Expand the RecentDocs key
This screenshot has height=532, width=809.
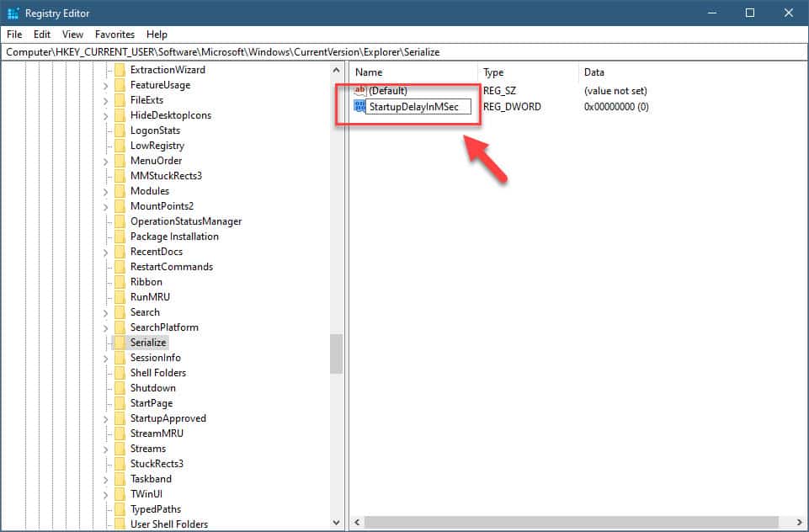[x=106, y=252]
